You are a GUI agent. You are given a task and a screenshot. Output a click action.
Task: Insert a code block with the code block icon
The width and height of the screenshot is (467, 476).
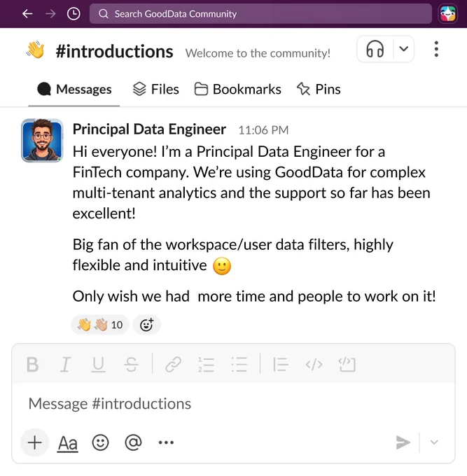click(x=347, y=364)
